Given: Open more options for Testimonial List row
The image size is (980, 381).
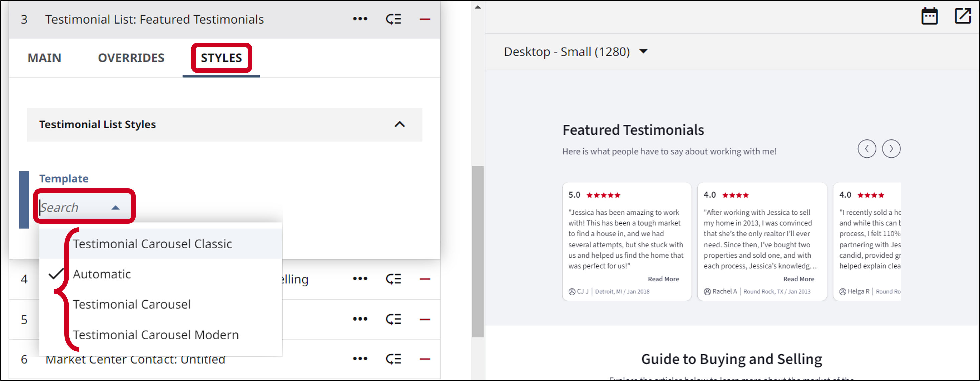Looking at the screenshot, I should 360,19.
